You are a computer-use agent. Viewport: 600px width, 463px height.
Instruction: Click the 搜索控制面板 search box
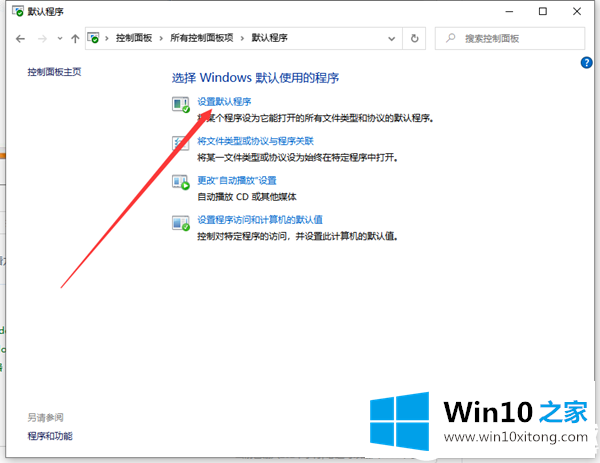[510, 38]
